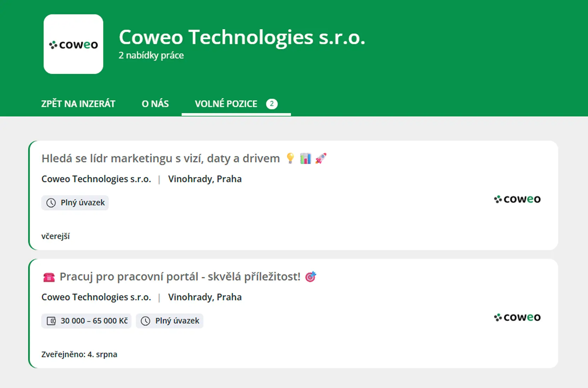588x388 pixels.
Task: Open the 'Pracuj pro pracovní portál' job listing
Action: click(x=180, y=276)
